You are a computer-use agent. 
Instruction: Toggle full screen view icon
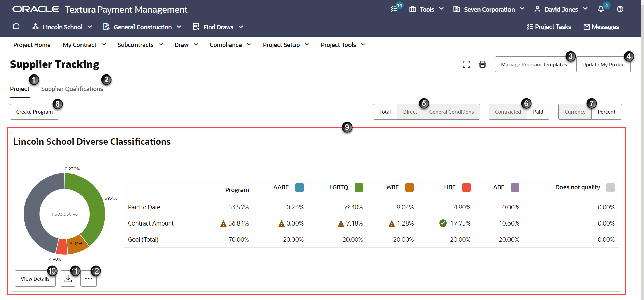pyautogui.click(x=466, y=64)
